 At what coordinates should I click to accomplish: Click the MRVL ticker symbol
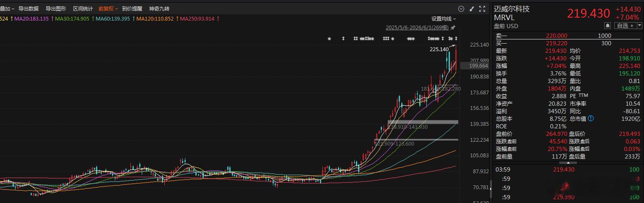pos(504,18)
